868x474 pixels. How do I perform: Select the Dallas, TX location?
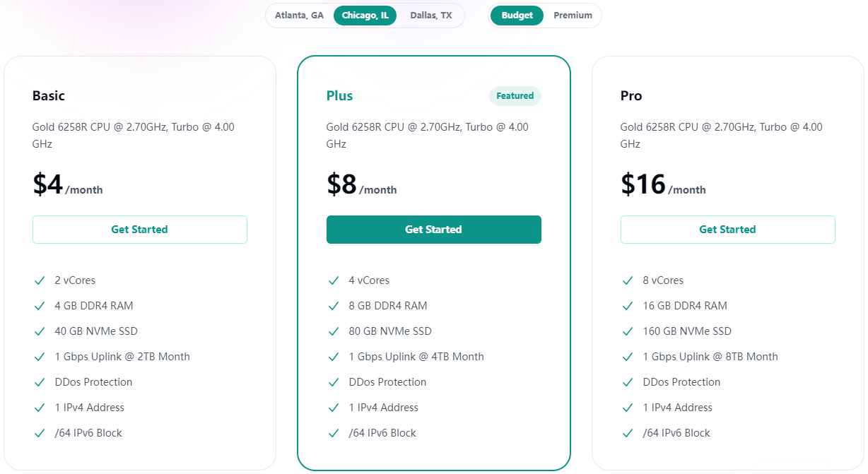431,16
